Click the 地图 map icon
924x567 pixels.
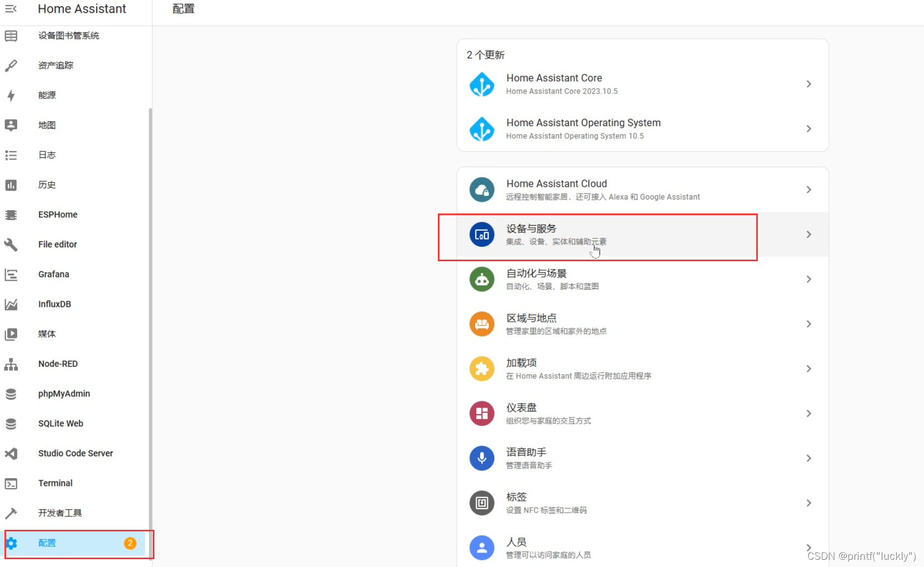click(11, 125)
